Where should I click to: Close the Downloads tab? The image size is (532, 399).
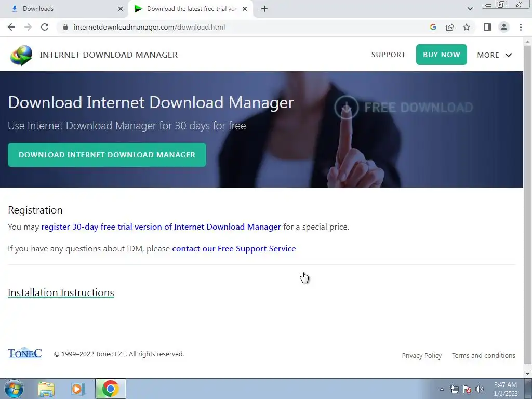[121, 9]
